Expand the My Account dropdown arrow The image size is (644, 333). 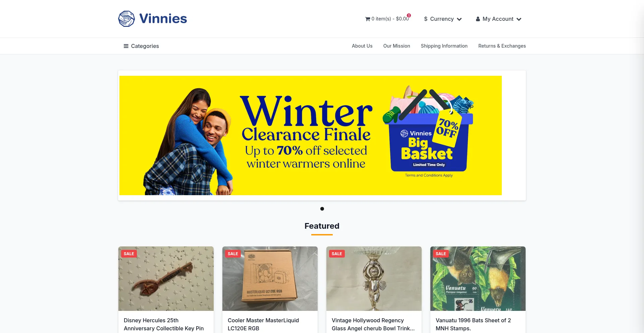[519, 19]
